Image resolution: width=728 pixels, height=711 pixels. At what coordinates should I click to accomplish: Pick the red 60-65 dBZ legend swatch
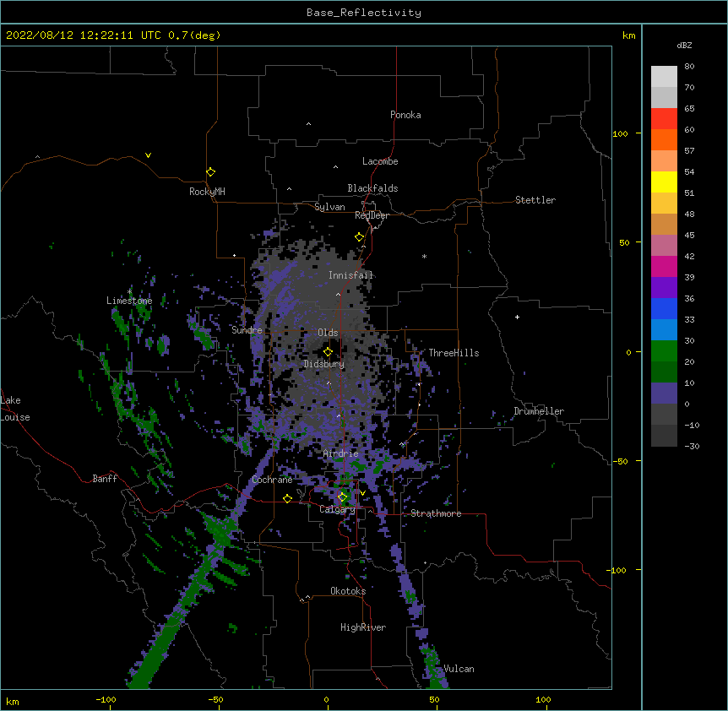[664, 119]
